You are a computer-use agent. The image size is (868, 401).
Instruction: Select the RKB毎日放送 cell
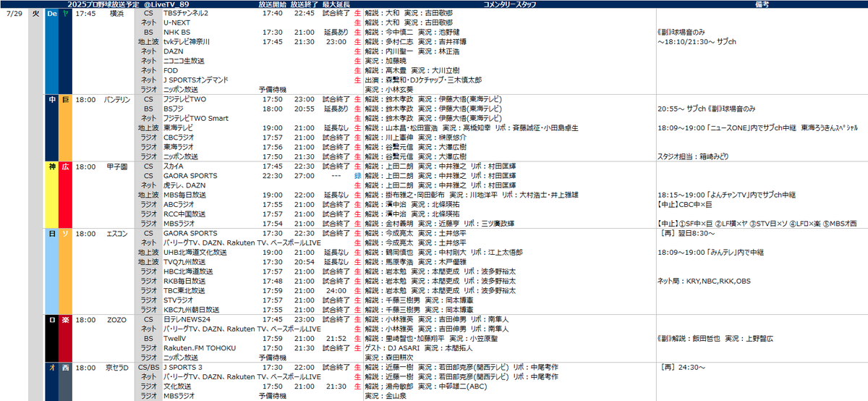[184, 281]
